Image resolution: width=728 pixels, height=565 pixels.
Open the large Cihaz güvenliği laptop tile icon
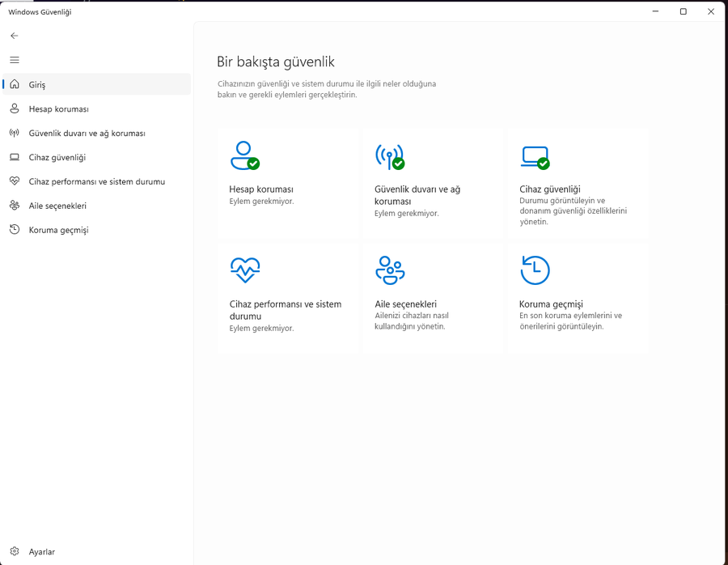click(x=535, y=158)
